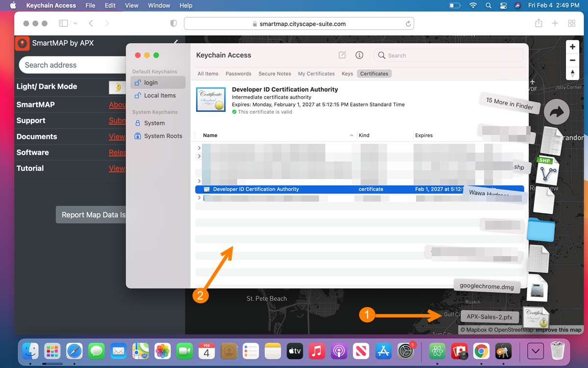Screen dimensions: 588x368
Task: Click the certificate thumbnail in detail header
Action: 211,100
